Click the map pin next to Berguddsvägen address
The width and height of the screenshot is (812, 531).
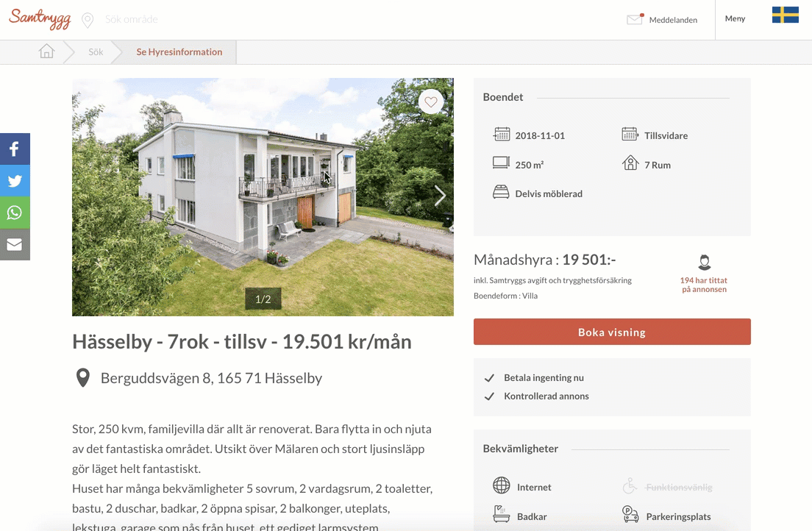point(83,378)
